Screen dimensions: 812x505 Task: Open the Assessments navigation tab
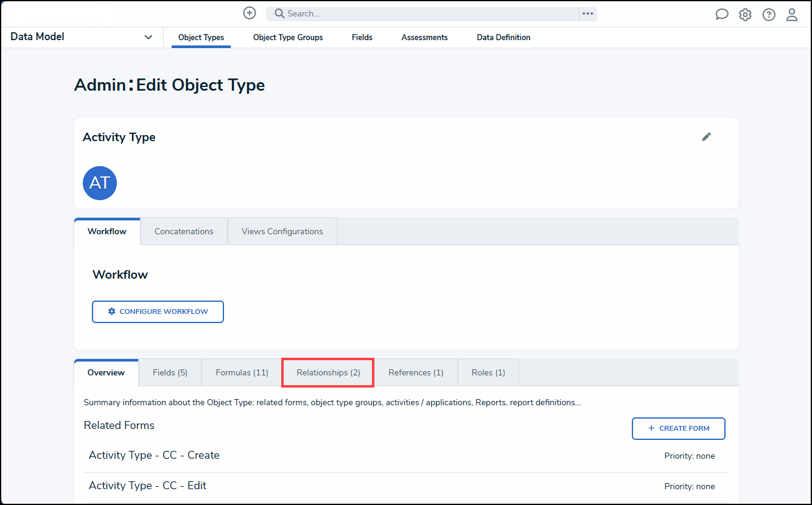(x=424, y=37)
